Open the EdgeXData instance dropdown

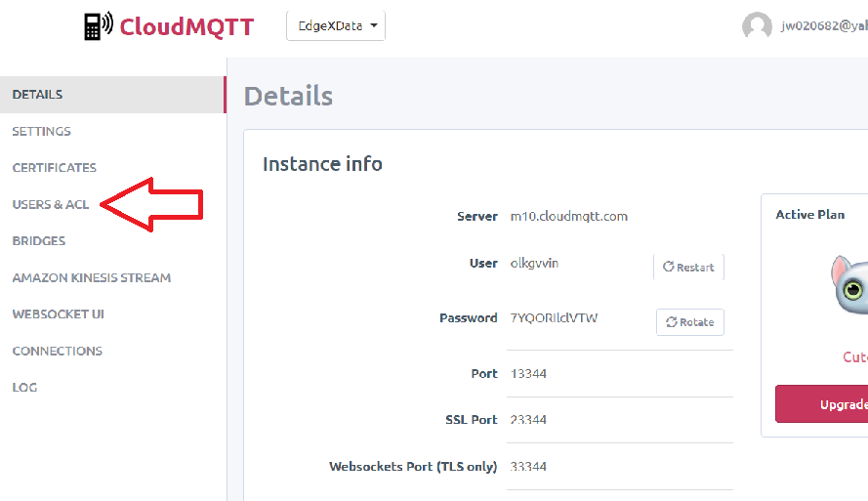(x=335, y=26)
